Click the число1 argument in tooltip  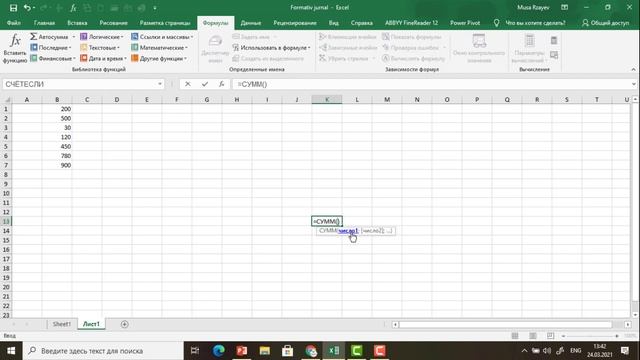(x=348, y=231)
